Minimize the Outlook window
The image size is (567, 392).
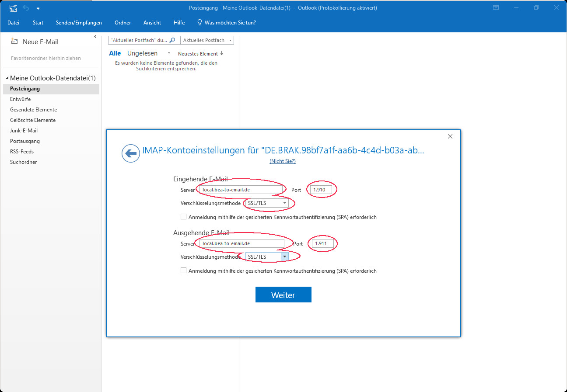pyautogui.click(x=516, y=8)
